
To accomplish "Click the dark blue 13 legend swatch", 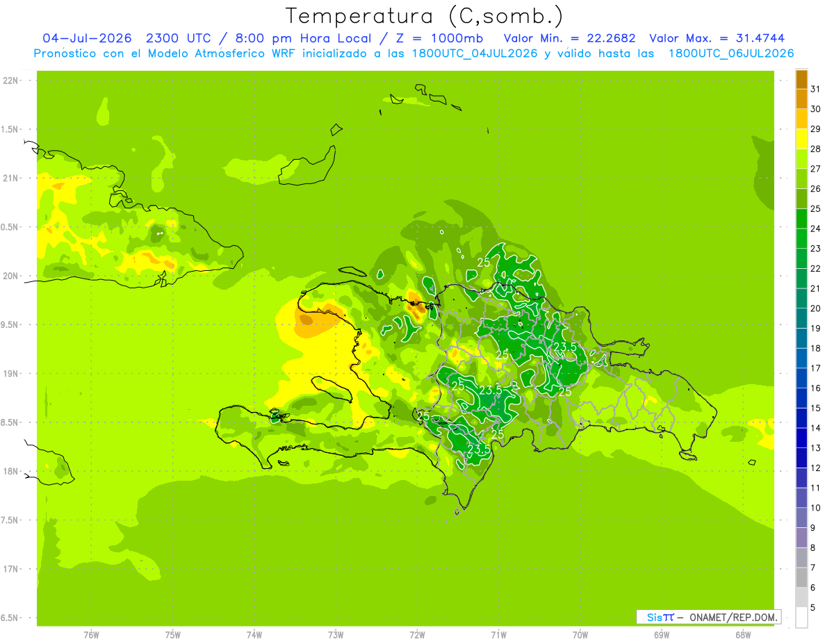I will (x=801, y=438).
